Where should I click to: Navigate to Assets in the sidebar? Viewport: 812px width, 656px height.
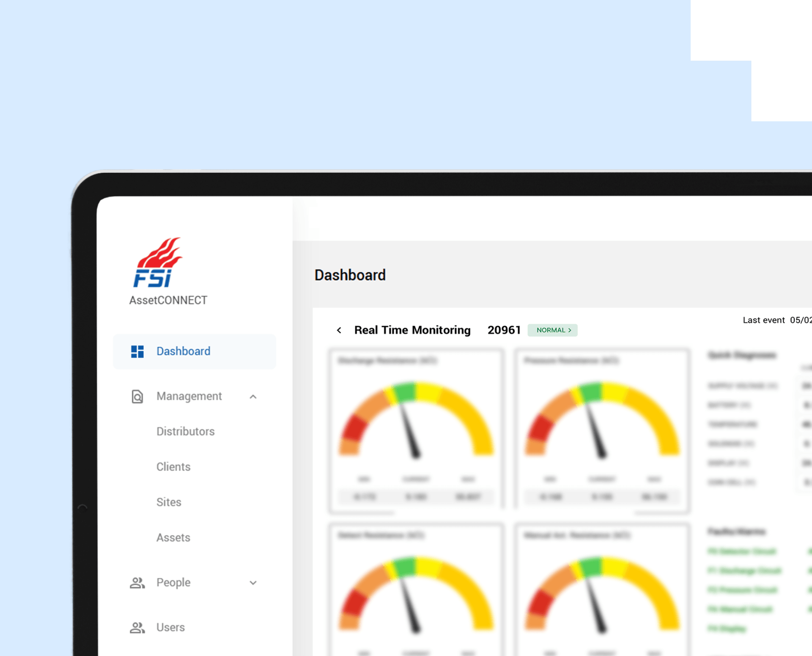click(173, 538)
